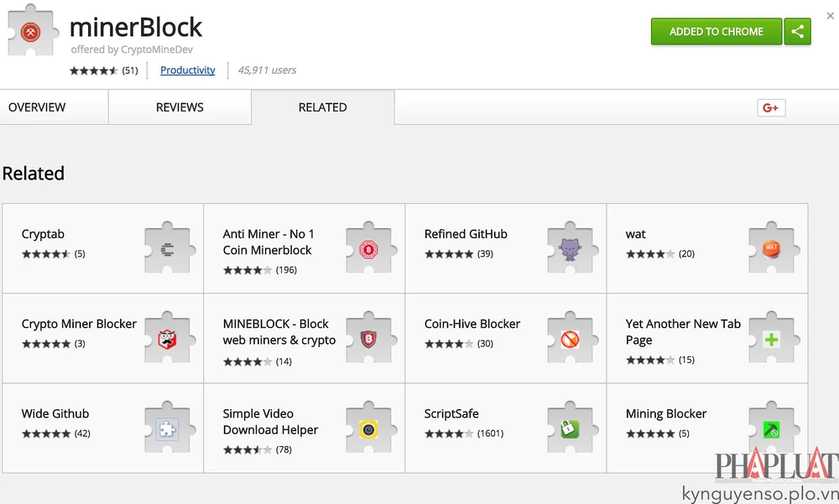Screen dimensions: 839x504
Task: Click the MINEBLOCK - Block web miners title
Action: click(279, 331)
